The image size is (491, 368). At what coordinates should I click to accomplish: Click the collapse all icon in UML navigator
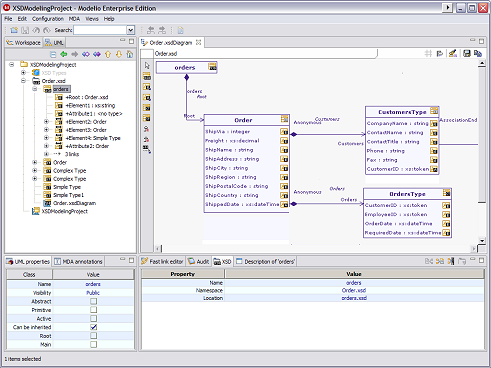click(x=53, y=54)
